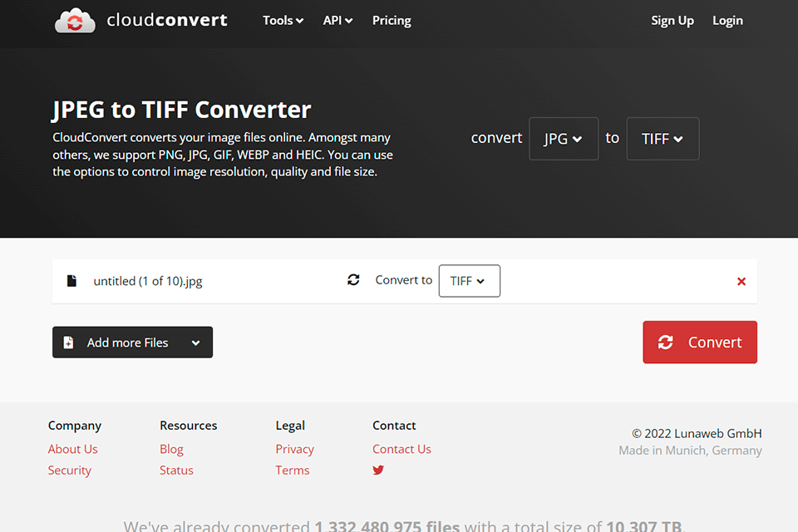Click Login in the header
This screenshot has width=798, height=532.
click(727, 20)
